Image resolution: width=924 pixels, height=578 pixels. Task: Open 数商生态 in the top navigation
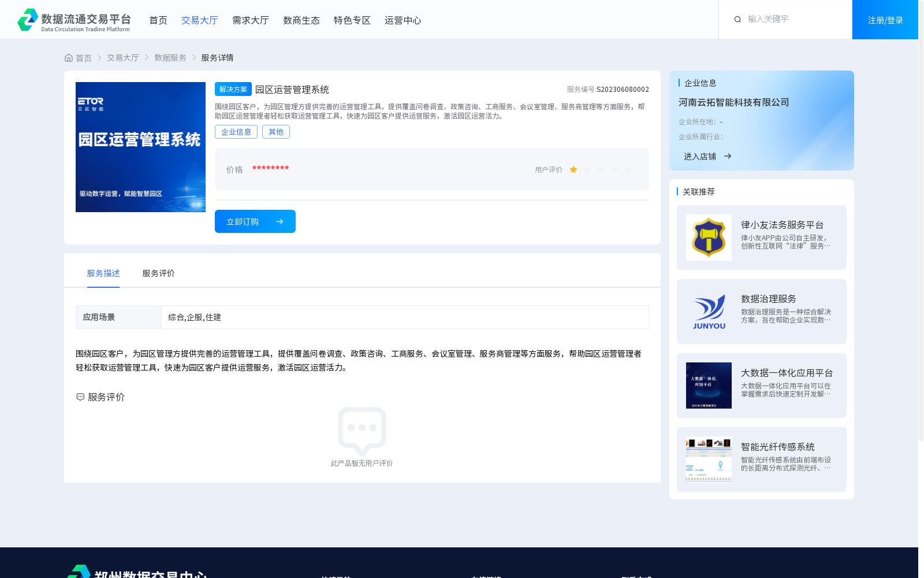pos(301,20)
